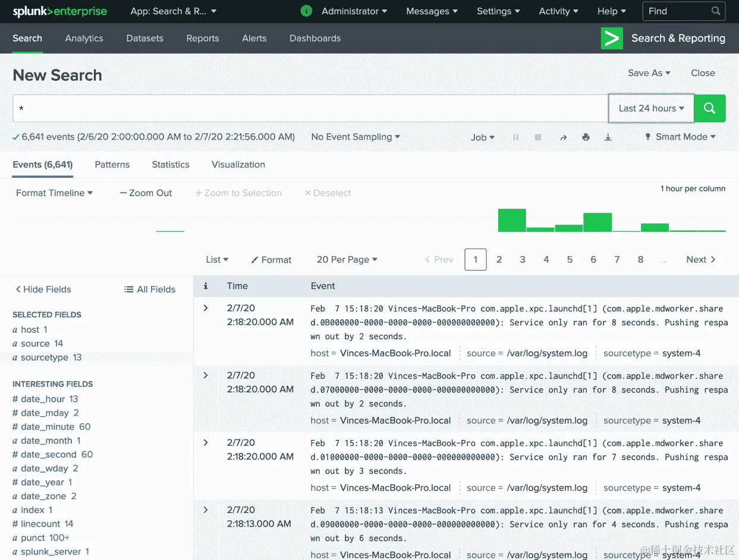
Task: Export the search results
Action: pos(608,137)
